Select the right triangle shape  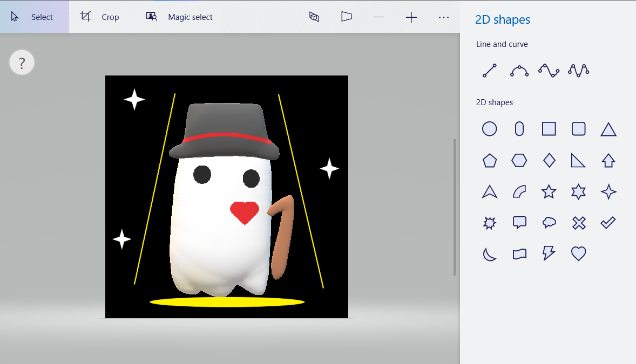pos(578,160)
